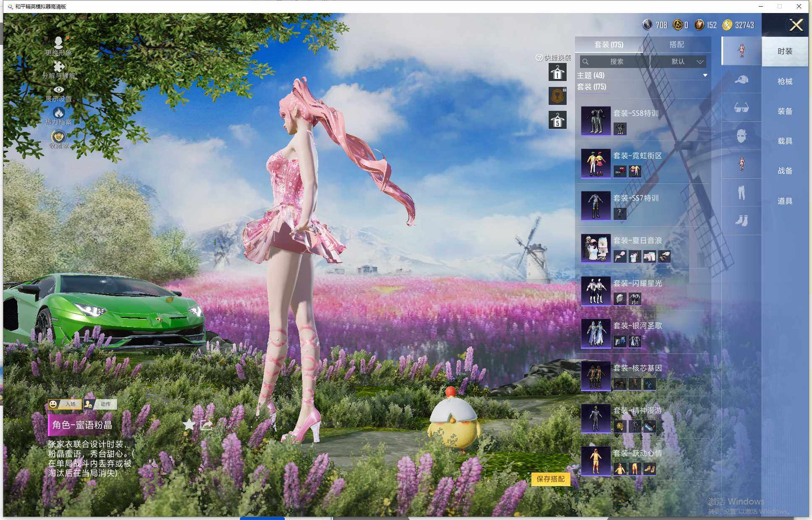The image size is (812, 520).
Task: Switch to the 搭配 tab
Action: coord(676,44)
